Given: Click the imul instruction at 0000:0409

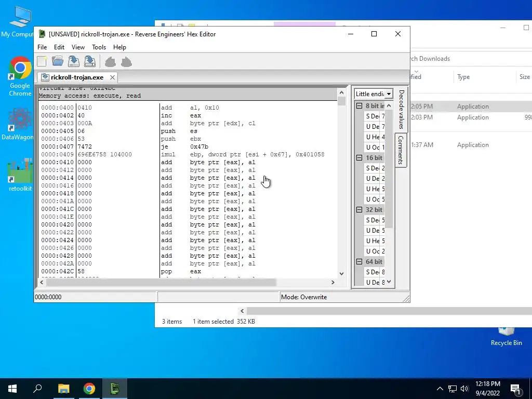Looking at the screenshot, I should tap(243, 154).
